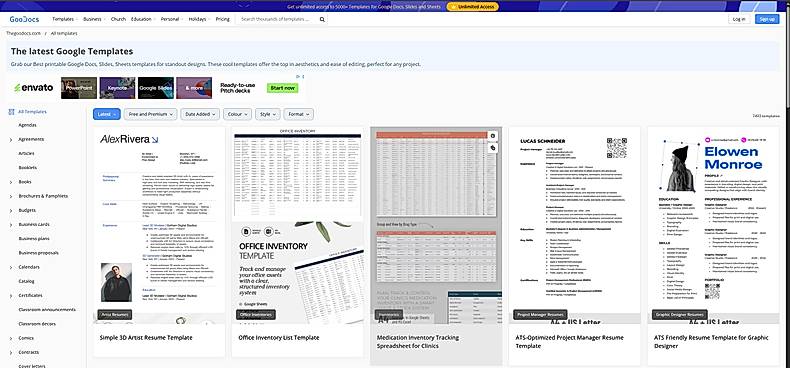Open the Elowen Monroe resume thumbnail
This screenshot has width=790, height=368.
click(x=713, y=225)
